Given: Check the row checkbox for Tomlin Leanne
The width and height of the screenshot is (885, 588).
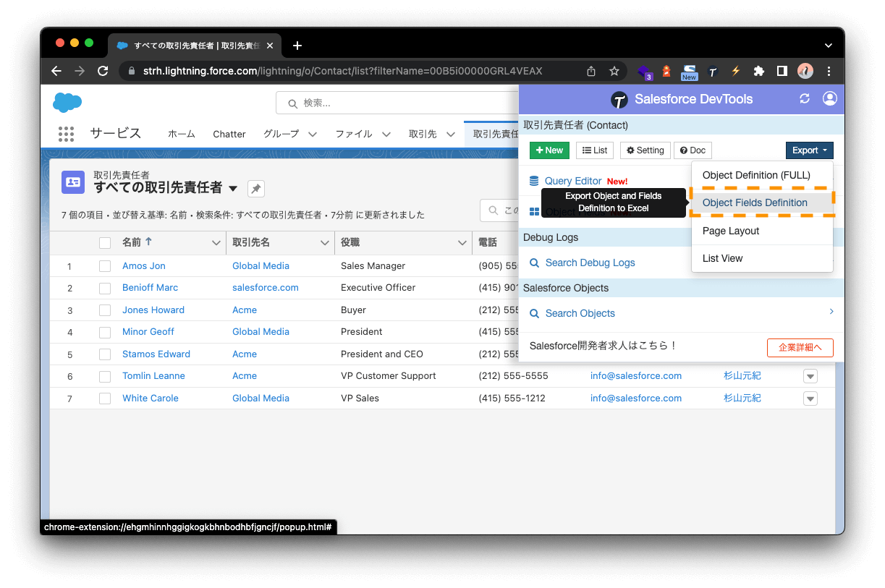Looking at the screenshot, I should click(105, 375).
